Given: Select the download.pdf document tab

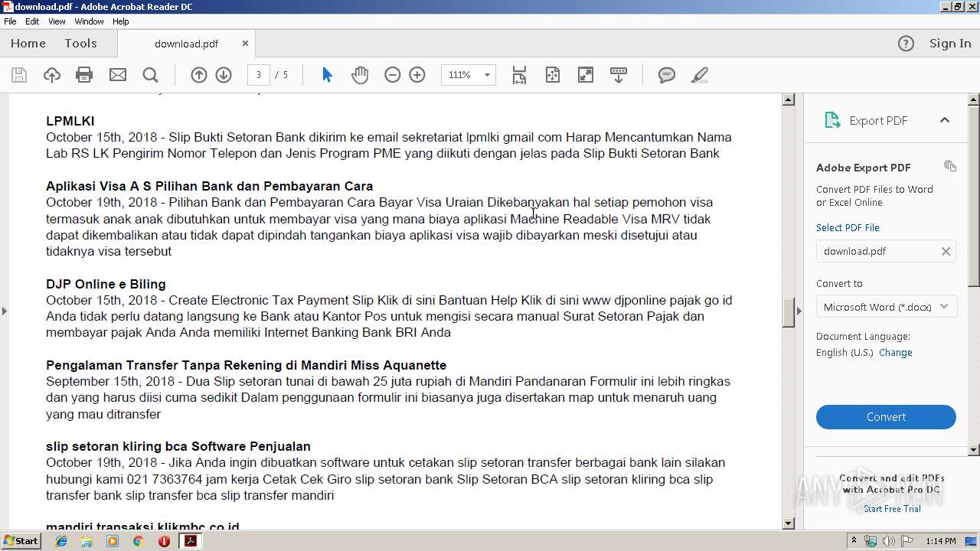Looking at the screenshot, I should (x=186, y=44).
